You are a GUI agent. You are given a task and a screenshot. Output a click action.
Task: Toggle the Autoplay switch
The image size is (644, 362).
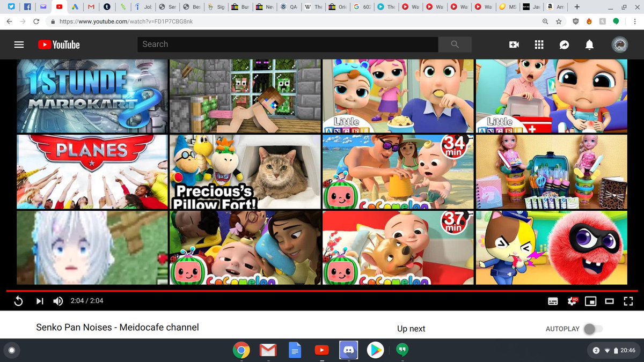(x=593, y=329)
